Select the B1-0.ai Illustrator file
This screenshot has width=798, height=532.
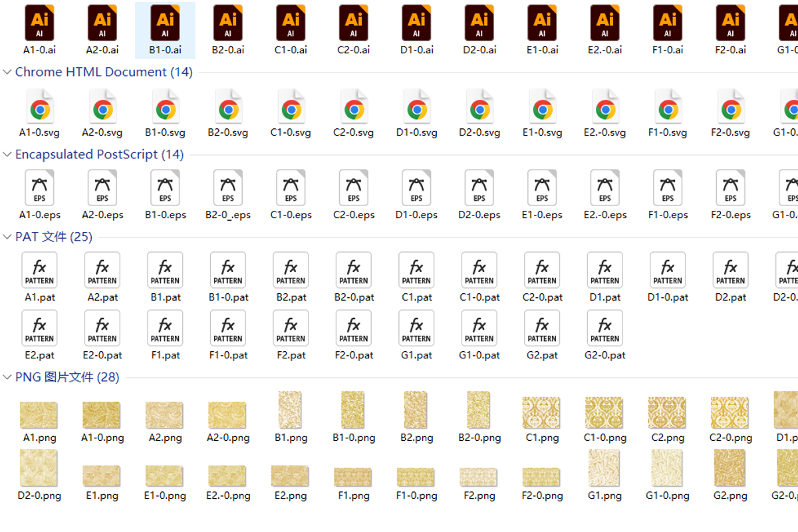[x=165, y=30]
